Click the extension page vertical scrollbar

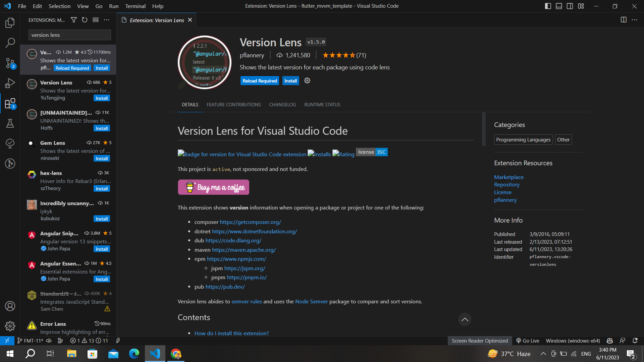[x=484, y=129]
